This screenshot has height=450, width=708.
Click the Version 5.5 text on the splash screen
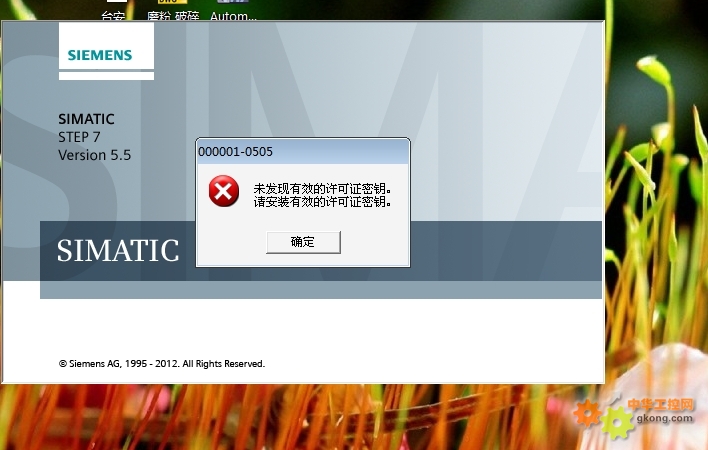[x=94, y=155]
